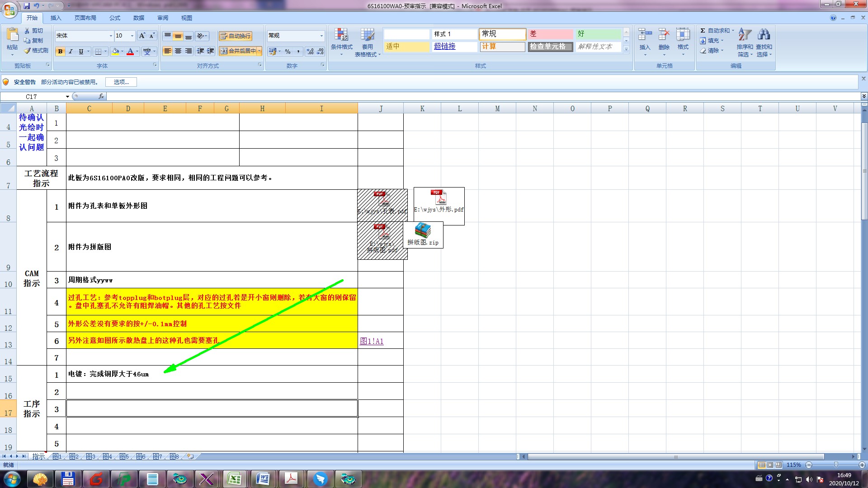Image resolution: width=868 pixels, height=488 pixels.
Task: Click the bottom vertical align icon
Action: (x=189, y=36)
